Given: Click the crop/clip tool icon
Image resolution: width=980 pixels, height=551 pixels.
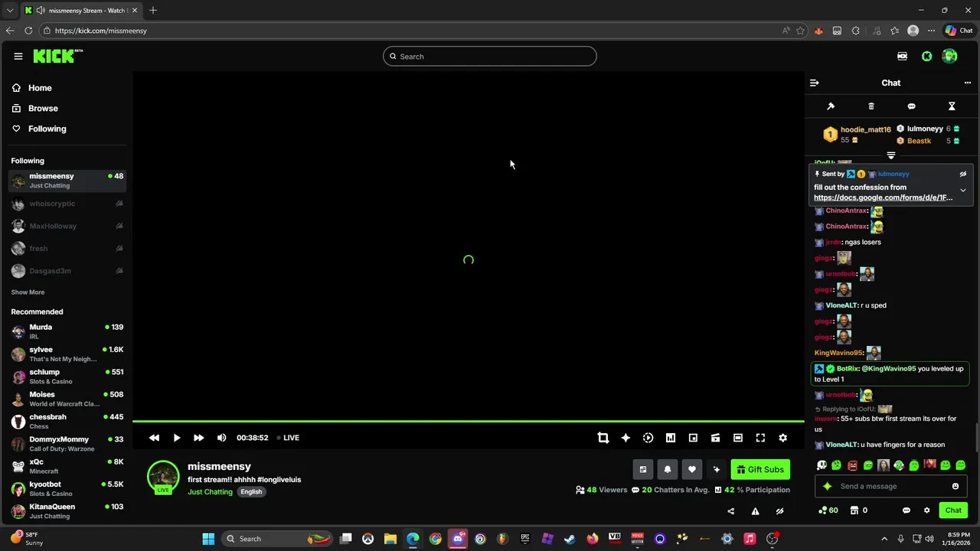Looking at the screenshot, I should 603,438.
